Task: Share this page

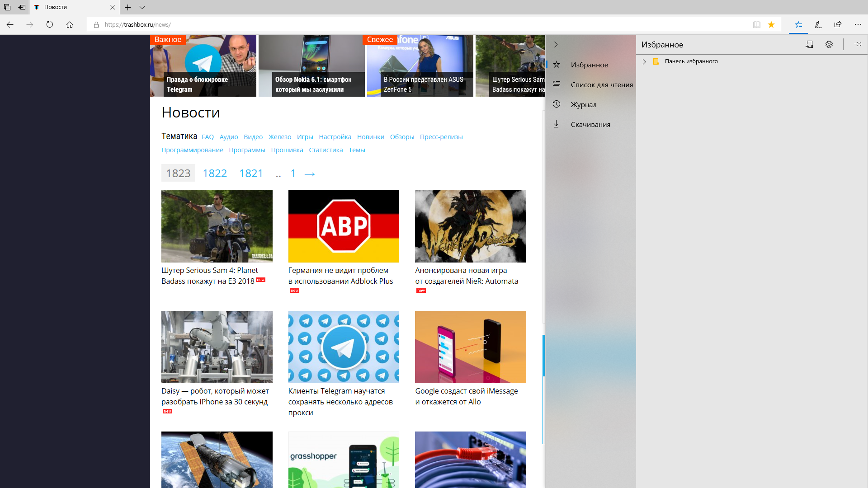Action: 838,24
